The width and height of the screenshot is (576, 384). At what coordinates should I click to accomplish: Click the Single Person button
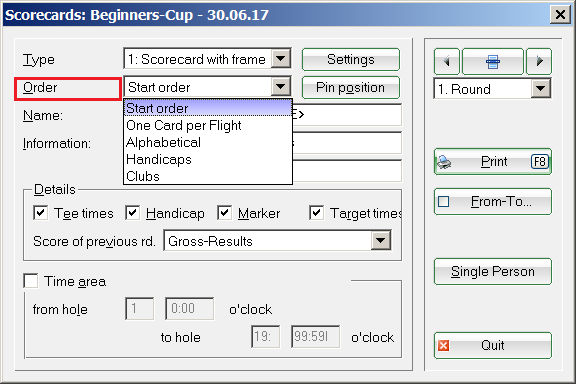tap(493, 272)
